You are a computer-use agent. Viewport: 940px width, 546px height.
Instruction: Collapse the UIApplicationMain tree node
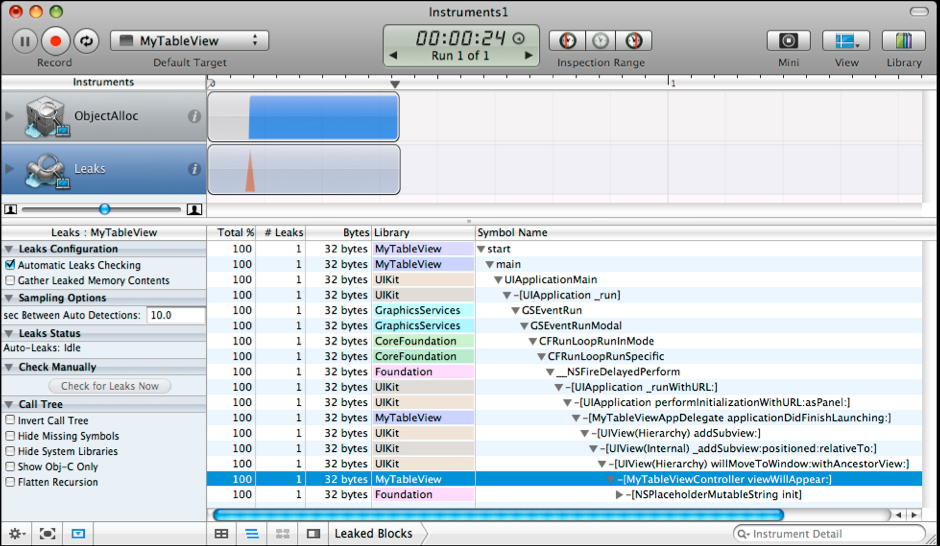pos(498,280)
